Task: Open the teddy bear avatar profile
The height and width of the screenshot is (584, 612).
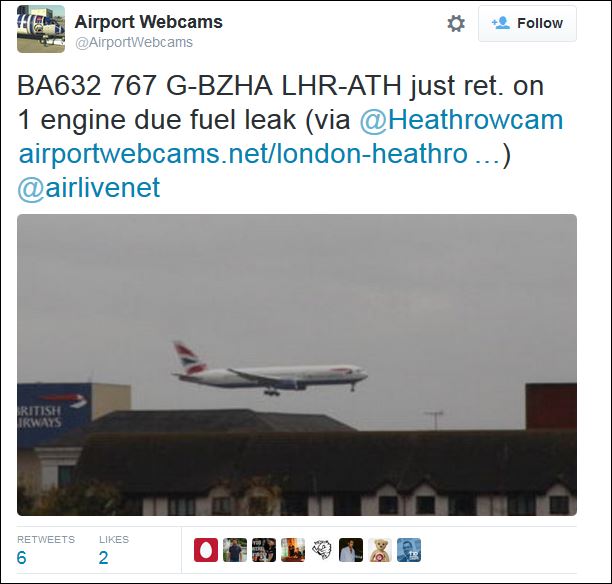Action: pos(380,550)
